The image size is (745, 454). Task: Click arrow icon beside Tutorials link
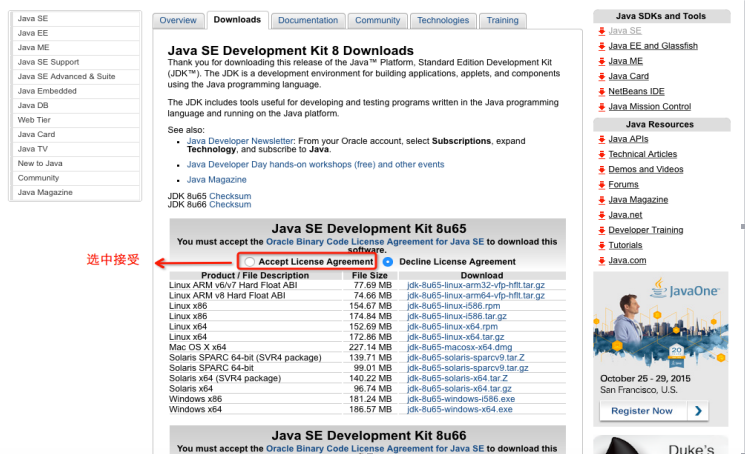coord(602,246)
